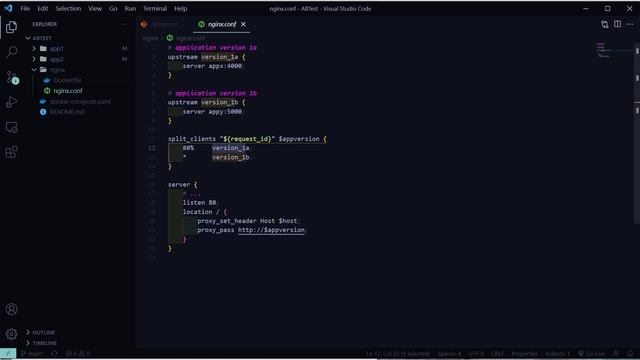Viewport: 640px width, 360px height.
Task: Open the Help menu
Action: (x=180, y=9)
